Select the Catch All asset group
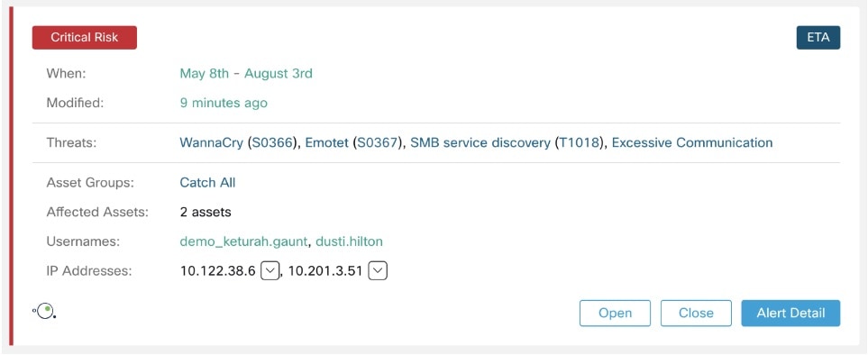 [207, 183]
